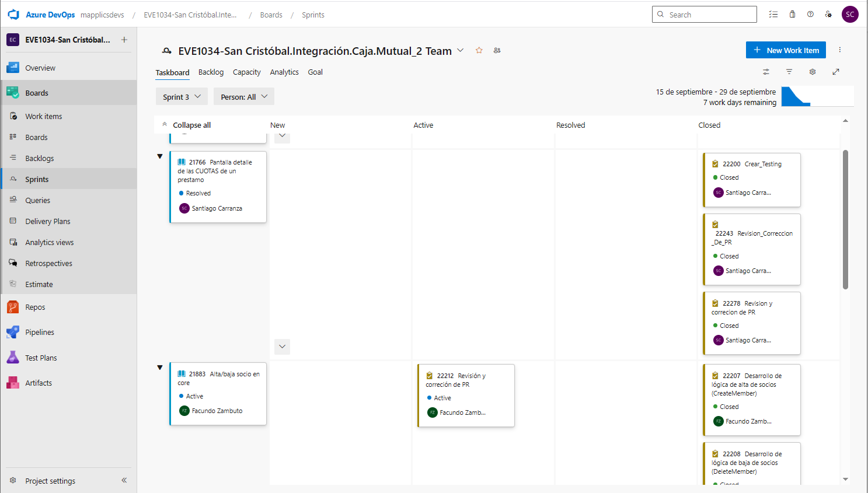
Task: Open taskboard settings gear icon
Action: (x=813, y=72)
